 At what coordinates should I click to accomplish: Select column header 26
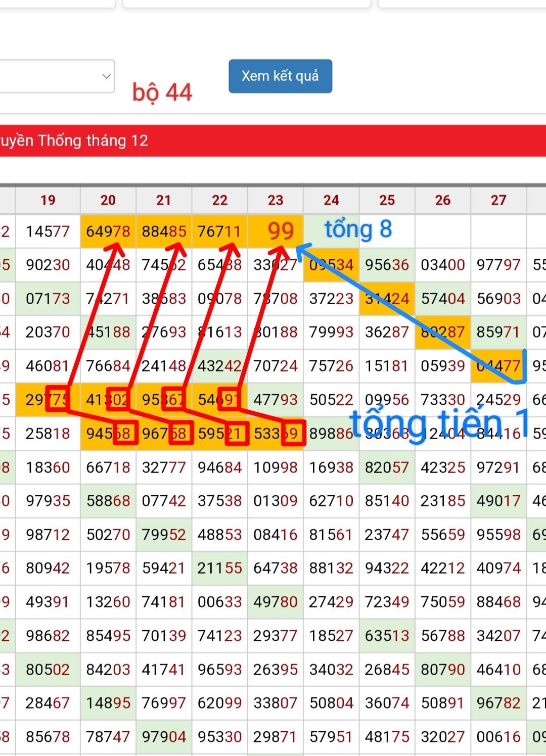tap(443, 201)
